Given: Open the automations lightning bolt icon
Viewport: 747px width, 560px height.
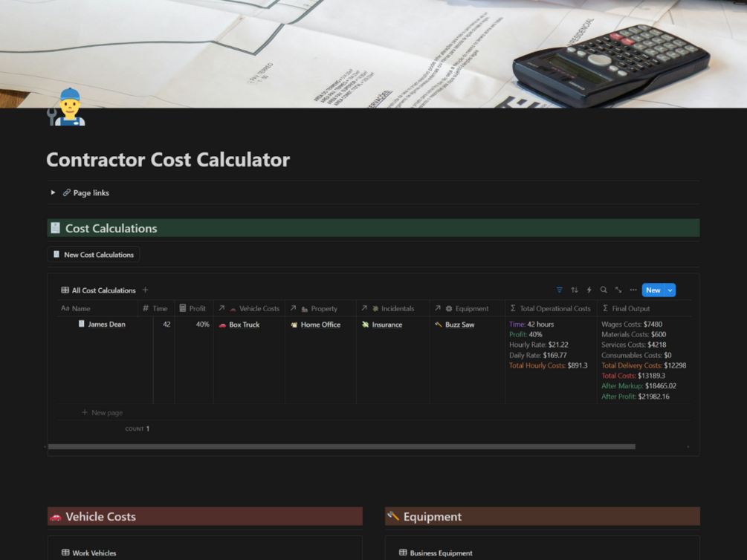Looking at the screenshot, I should [589, 290].
